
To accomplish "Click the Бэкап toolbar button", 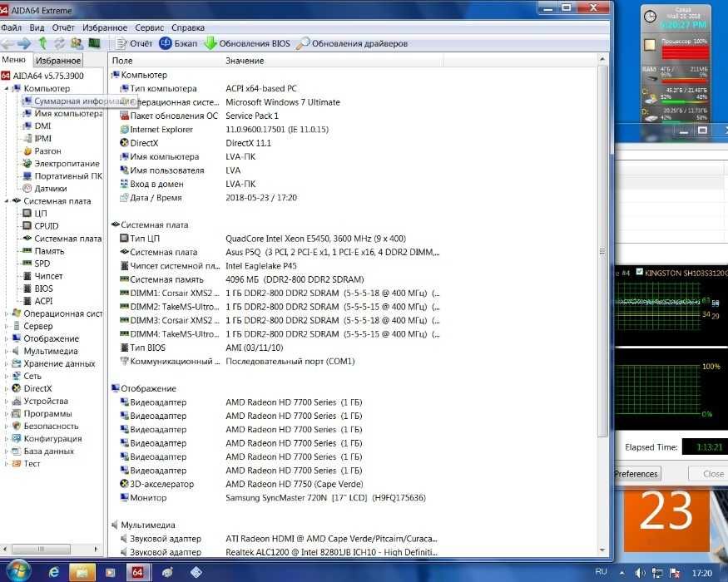I will point(178,43).
